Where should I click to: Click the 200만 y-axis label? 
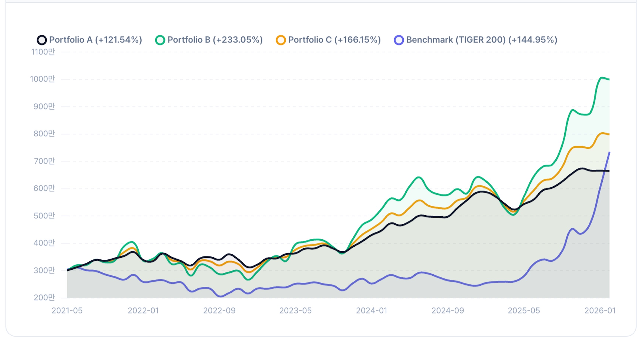pos(44,297)
